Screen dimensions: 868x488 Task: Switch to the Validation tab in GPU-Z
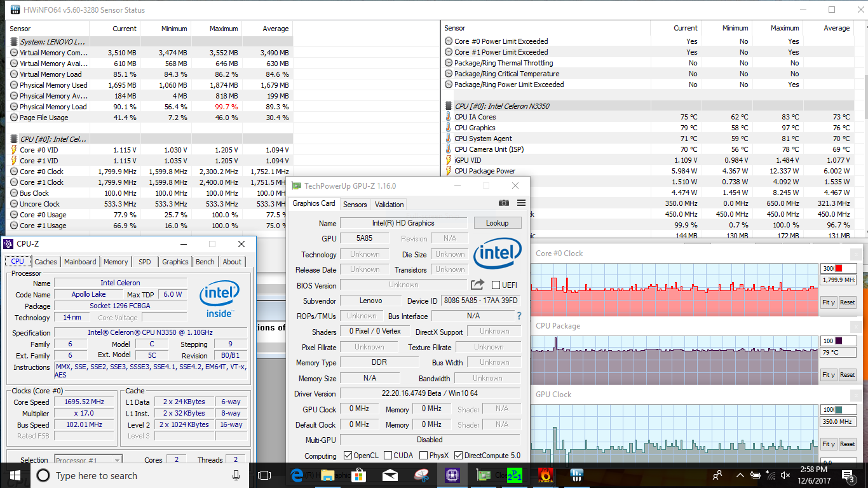389,204
